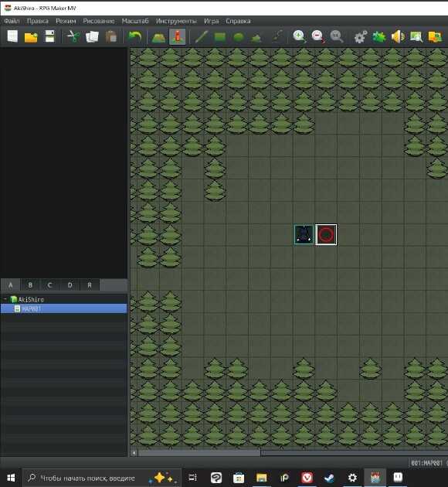Collapse the AkiShiro project tree

pyautogui.click(x=5, y=299)
